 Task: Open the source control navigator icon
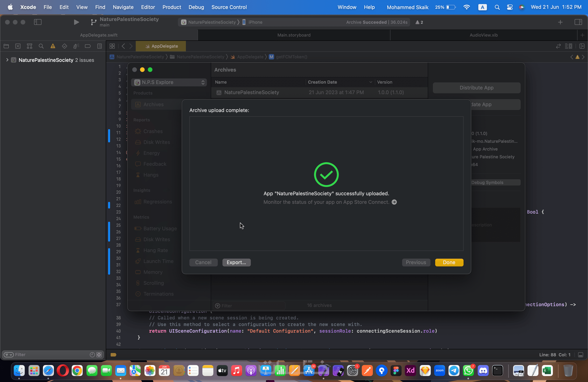coord(18,46)
